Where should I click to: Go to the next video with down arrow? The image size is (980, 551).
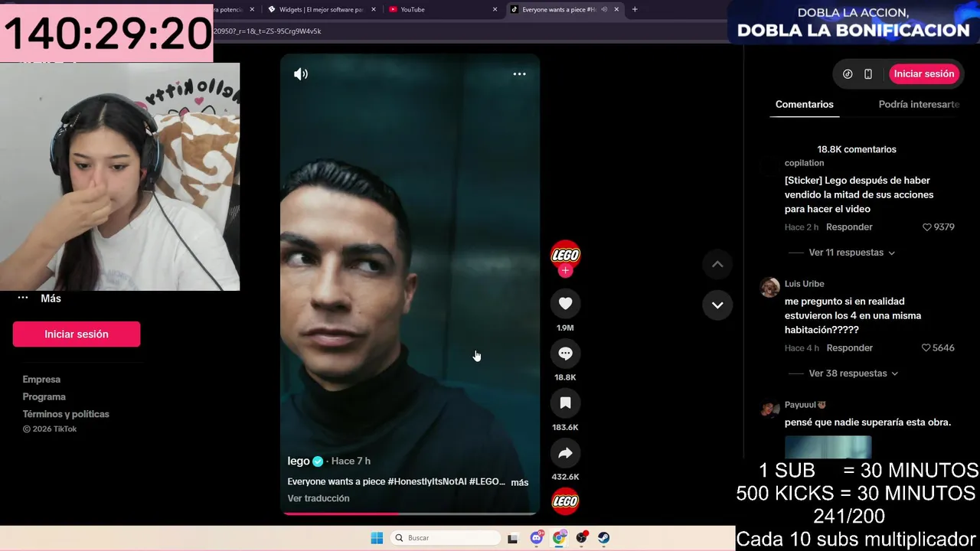[x=717, y=305]
